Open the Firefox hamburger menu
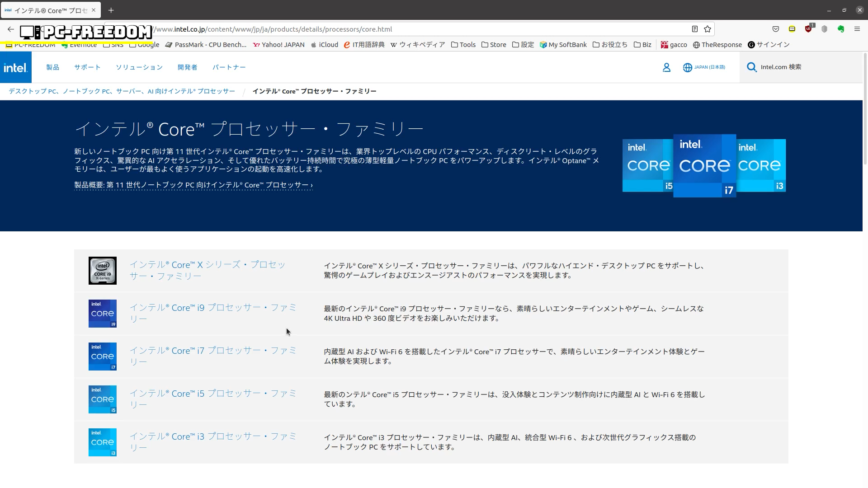Screen dimensions: 868x488 coord(857,29)
